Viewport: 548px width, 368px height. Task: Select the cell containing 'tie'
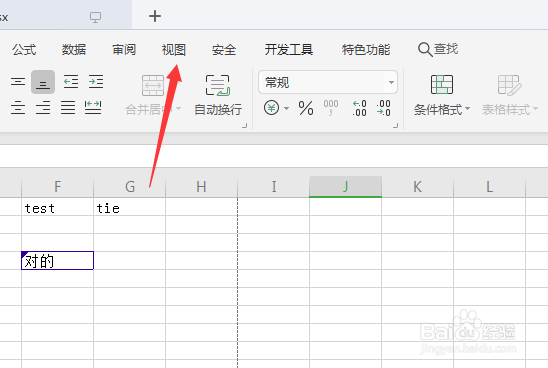(x=130, y=207)
